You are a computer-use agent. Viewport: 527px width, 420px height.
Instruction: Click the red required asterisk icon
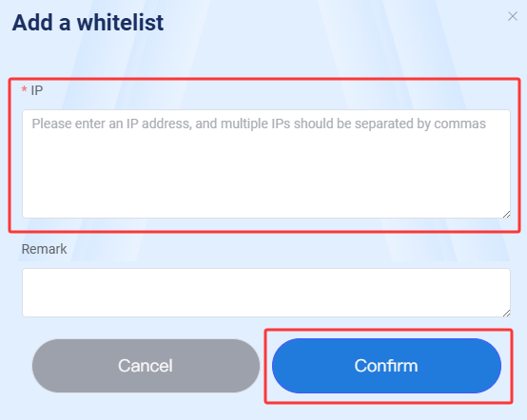[x=24, y=89]
